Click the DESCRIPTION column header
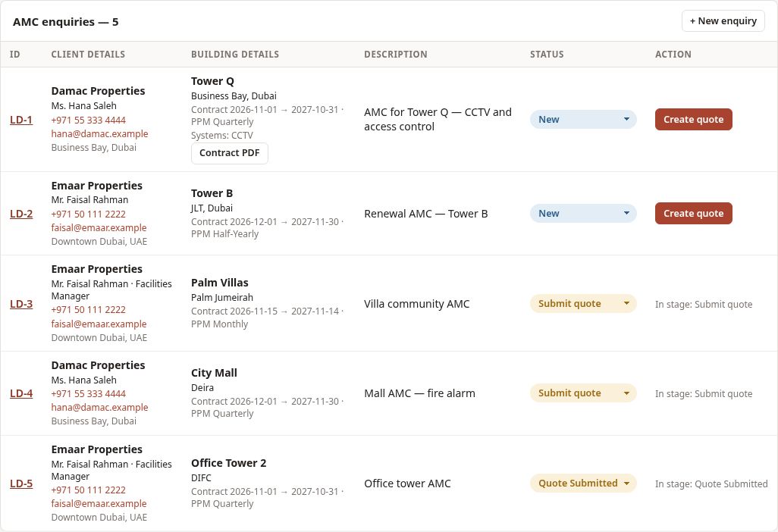778x532 pixels. pos(396,55)
